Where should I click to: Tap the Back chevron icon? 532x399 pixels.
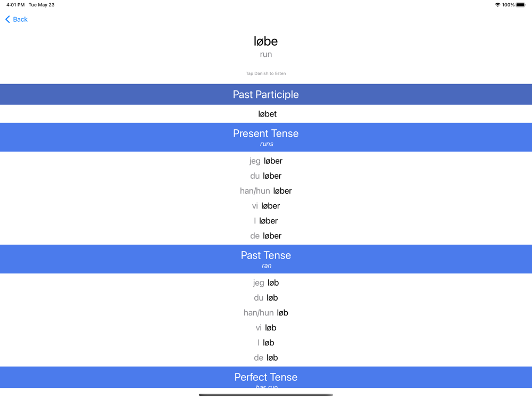coord(7,19)
